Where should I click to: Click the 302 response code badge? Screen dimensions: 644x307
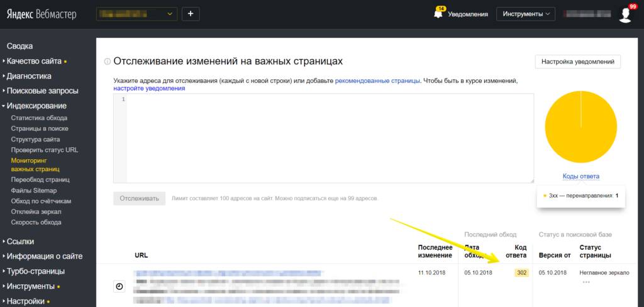pos(522,273)
